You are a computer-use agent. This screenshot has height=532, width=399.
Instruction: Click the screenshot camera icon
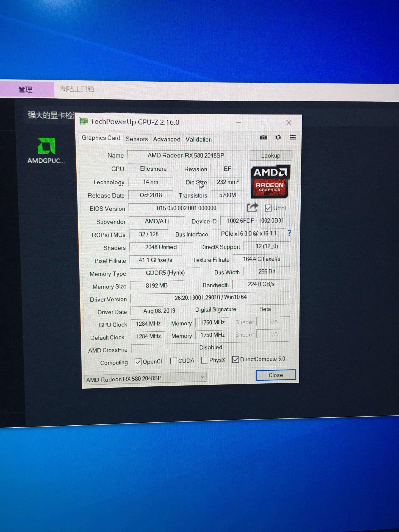point(263,137)
